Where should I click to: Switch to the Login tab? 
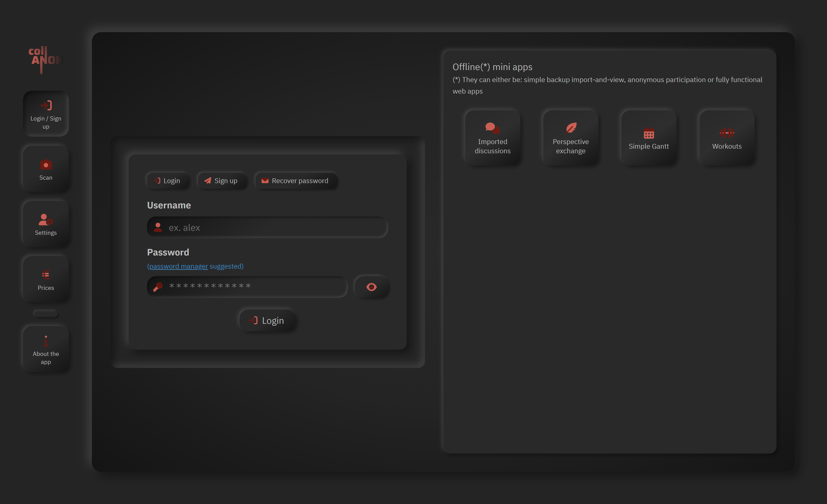pyautogui.click(x=167, y=181)
